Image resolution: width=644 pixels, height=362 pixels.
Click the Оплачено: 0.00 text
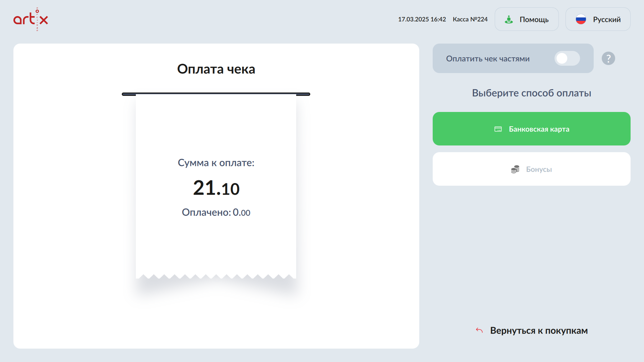tap(216, 213)
